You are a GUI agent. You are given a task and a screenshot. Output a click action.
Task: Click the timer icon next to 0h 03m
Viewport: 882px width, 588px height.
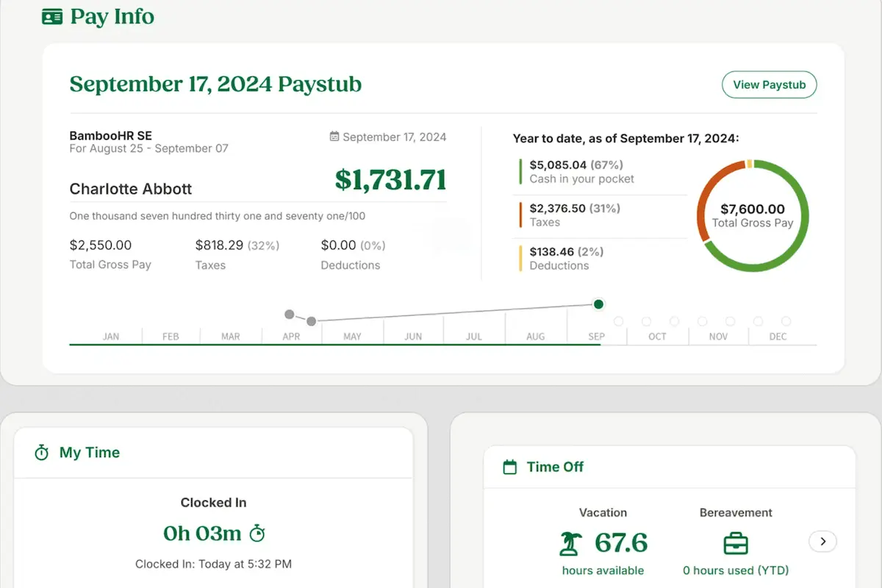tap(257, 533)
